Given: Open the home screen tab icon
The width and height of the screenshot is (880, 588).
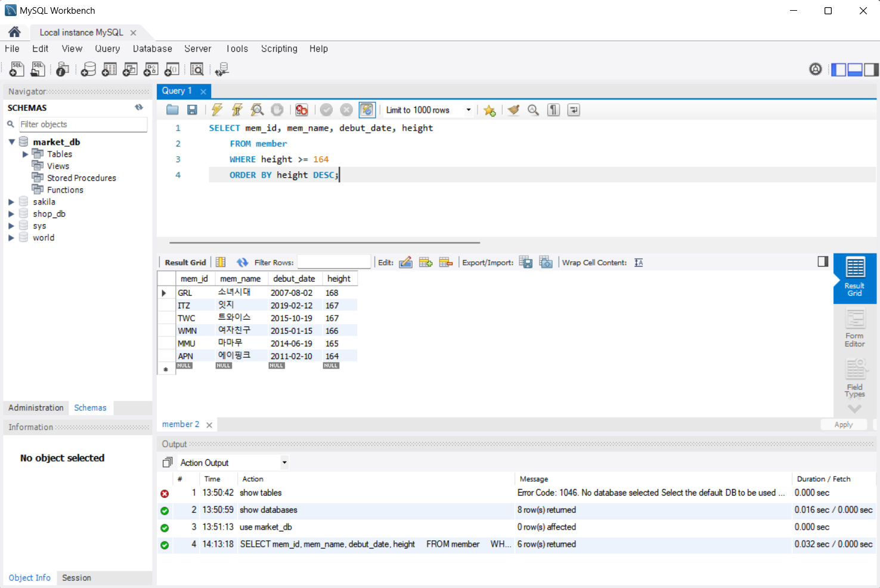Looking at the screenshot, I should click(x=14, y=32).
